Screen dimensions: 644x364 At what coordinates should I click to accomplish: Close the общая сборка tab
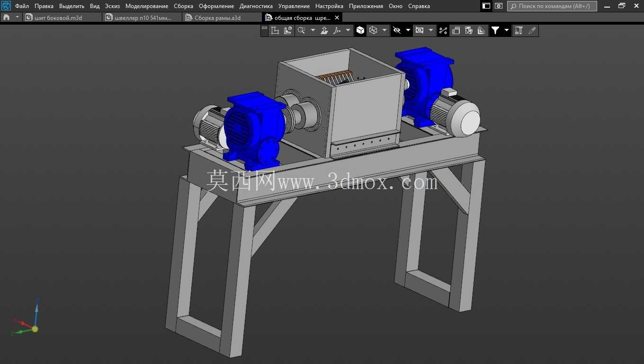(x=337, y=18)
